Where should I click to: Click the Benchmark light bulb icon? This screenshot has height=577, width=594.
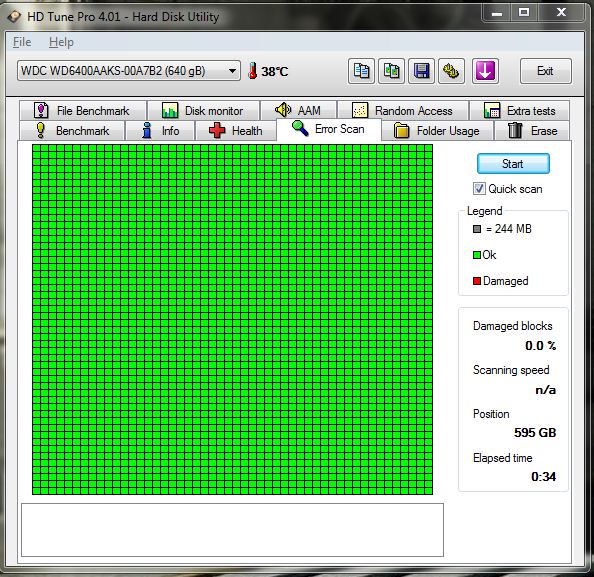pos(41,130)
